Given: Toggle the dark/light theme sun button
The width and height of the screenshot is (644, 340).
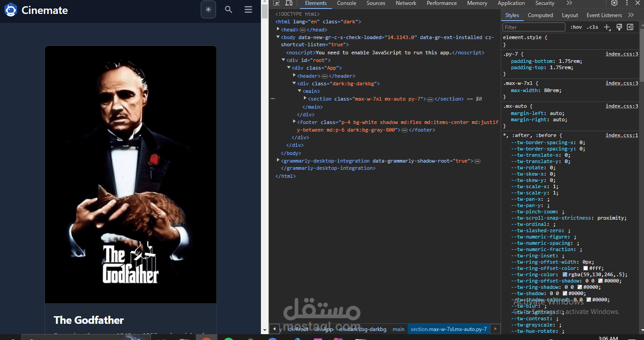Looking at the screenshot, I should 208,9.
